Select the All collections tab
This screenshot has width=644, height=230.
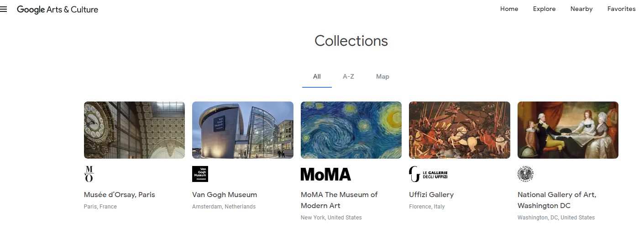click(317, 76)
